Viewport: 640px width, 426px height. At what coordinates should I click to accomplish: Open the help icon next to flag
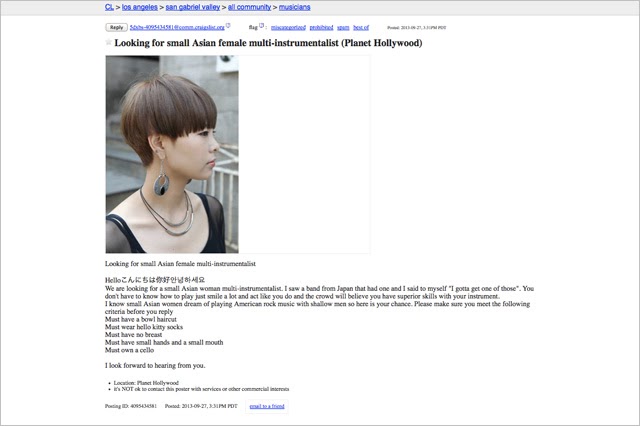click(262, 25)
